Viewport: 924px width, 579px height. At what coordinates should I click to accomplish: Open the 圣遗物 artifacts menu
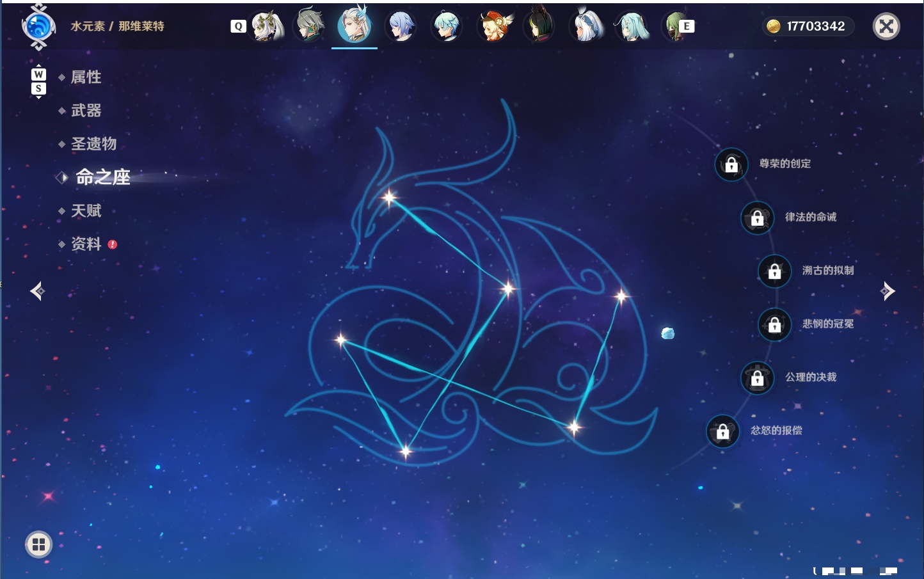click(93, 144)
